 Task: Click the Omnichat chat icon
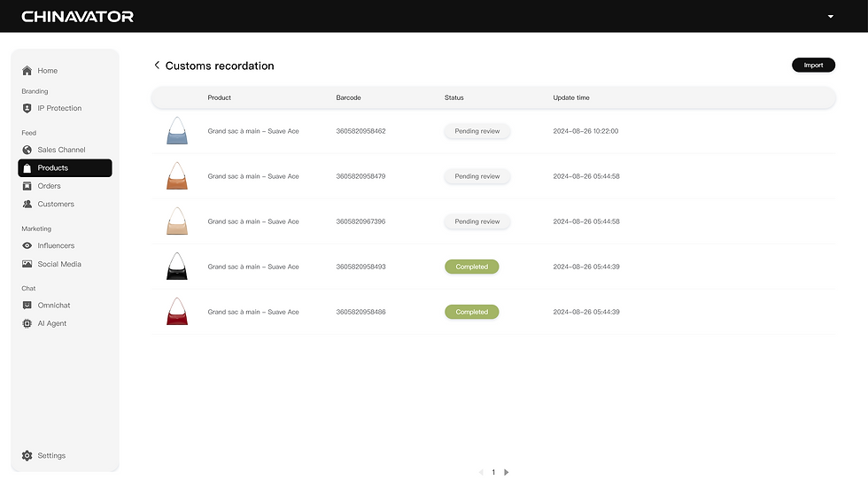coord(27,306)
